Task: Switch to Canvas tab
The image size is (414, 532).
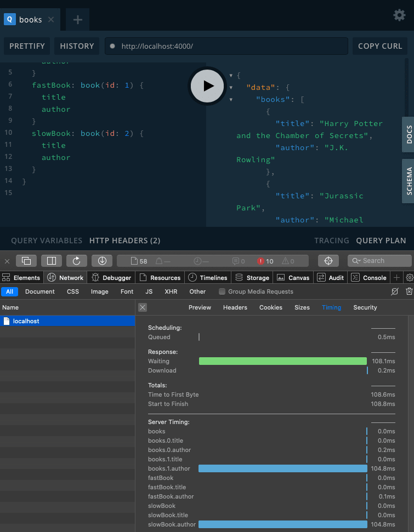Action: (x=293, y=278)
